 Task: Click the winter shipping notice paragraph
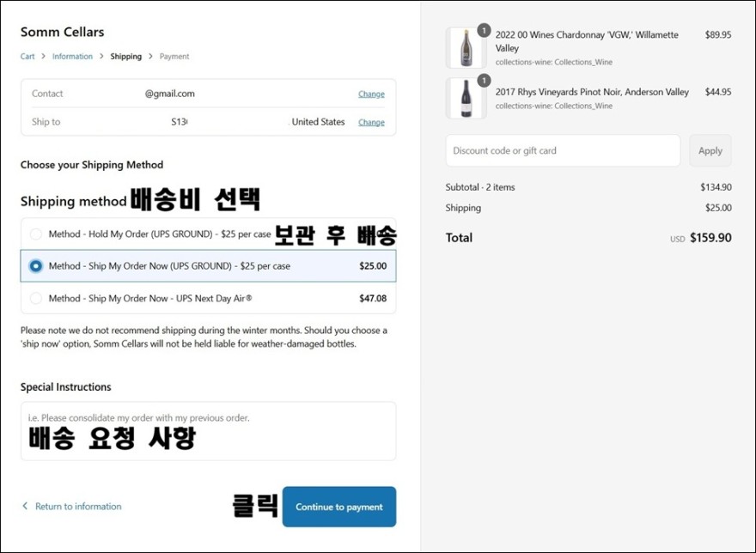(x=204, y=337)
